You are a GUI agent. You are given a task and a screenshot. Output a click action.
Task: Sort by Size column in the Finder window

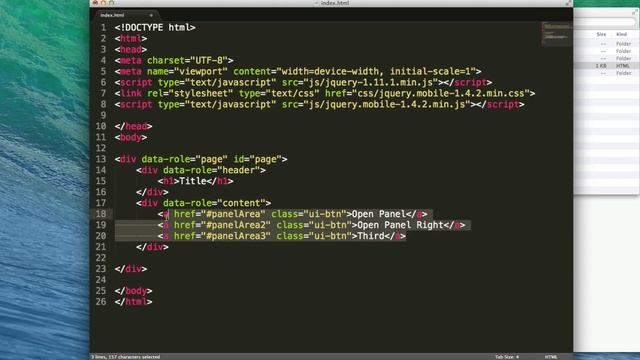(601, 34)
